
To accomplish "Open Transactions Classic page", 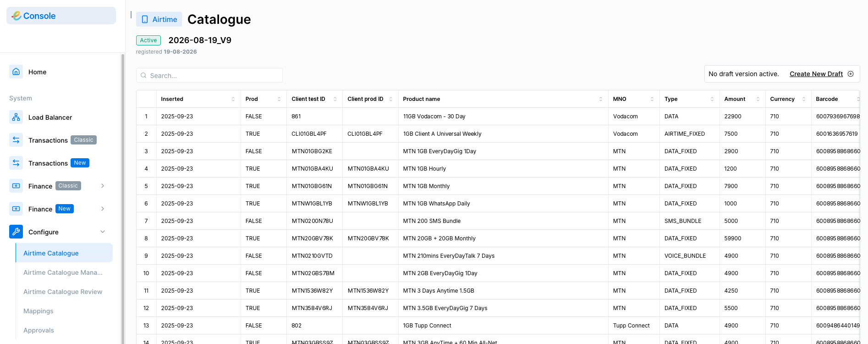I will click(62, 140).
